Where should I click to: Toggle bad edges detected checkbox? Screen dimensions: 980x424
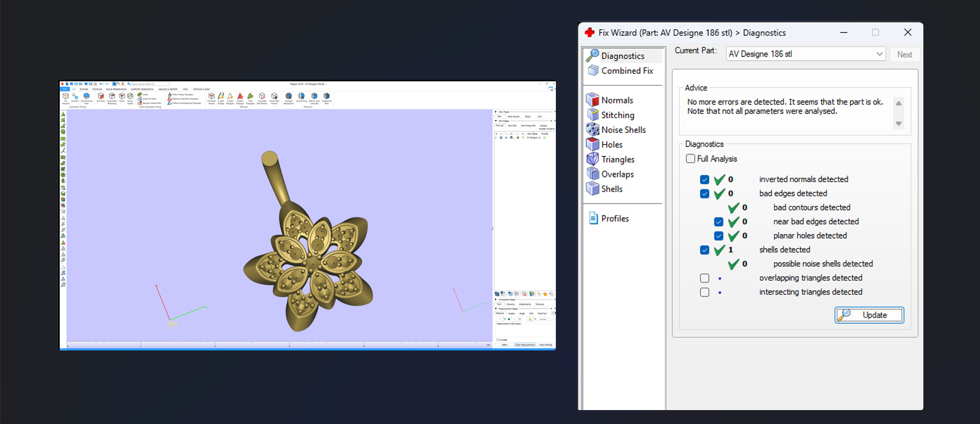[x=705, y=193]
